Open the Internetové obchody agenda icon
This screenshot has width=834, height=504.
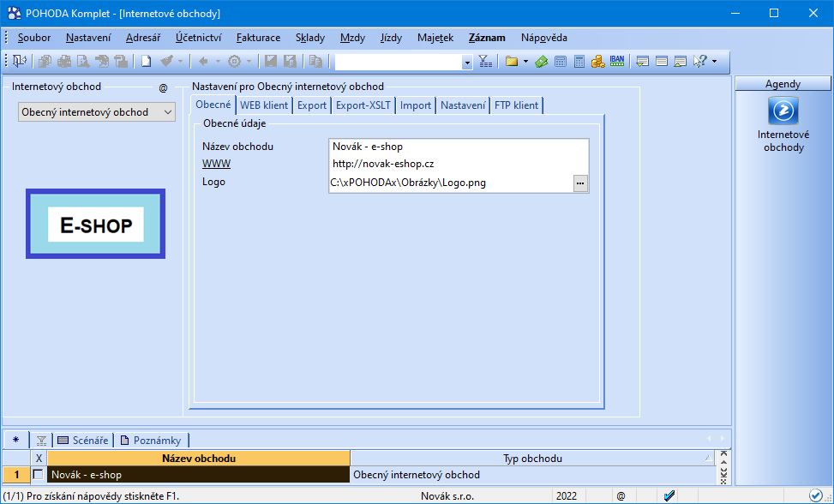(x=783, y=111)
